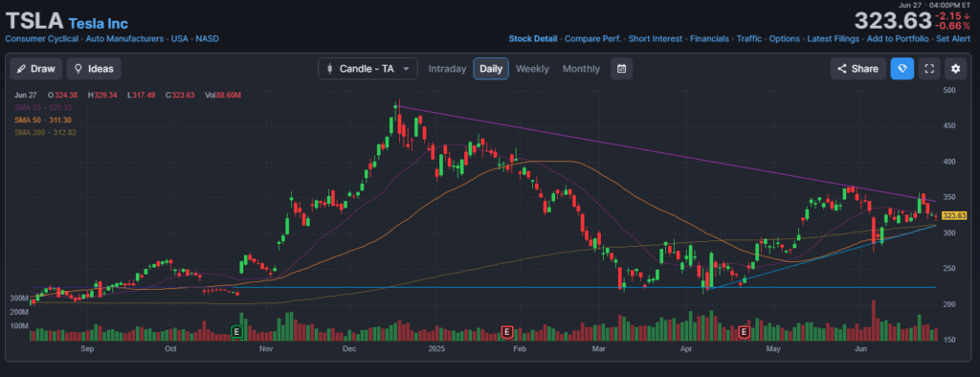The image size is (980, 377).
Task: Open the NASD exchange link
Action: pyautogui.click(x=207, y=39)
